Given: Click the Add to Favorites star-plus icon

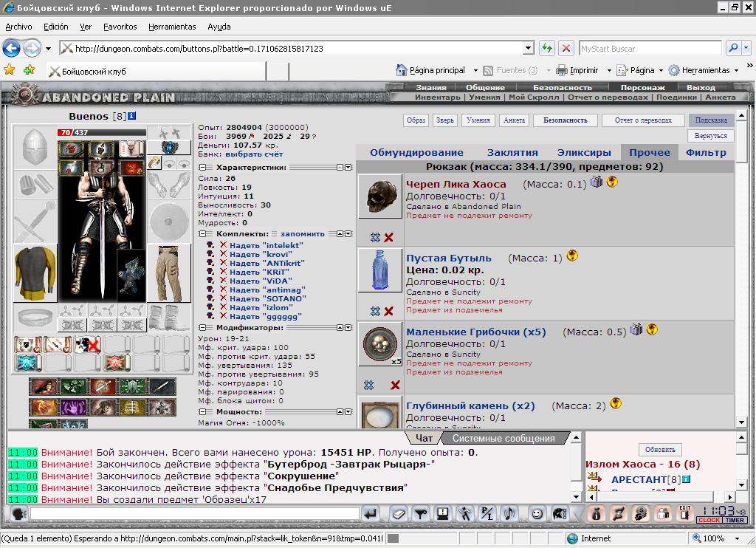Looking at the screenshot, I should point(29,70).
